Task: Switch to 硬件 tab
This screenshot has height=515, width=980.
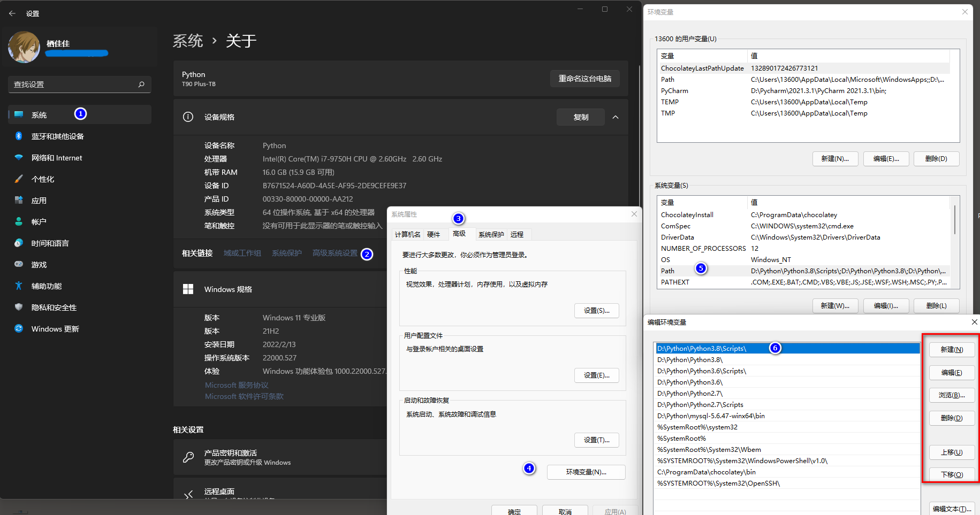Action: click(x=434, y=234)
